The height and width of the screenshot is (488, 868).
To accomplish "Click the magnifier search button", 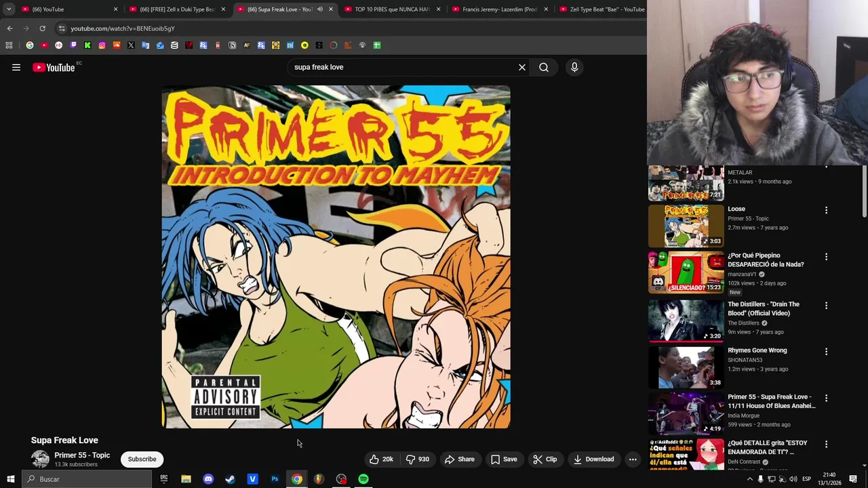I will click(544, 67).
